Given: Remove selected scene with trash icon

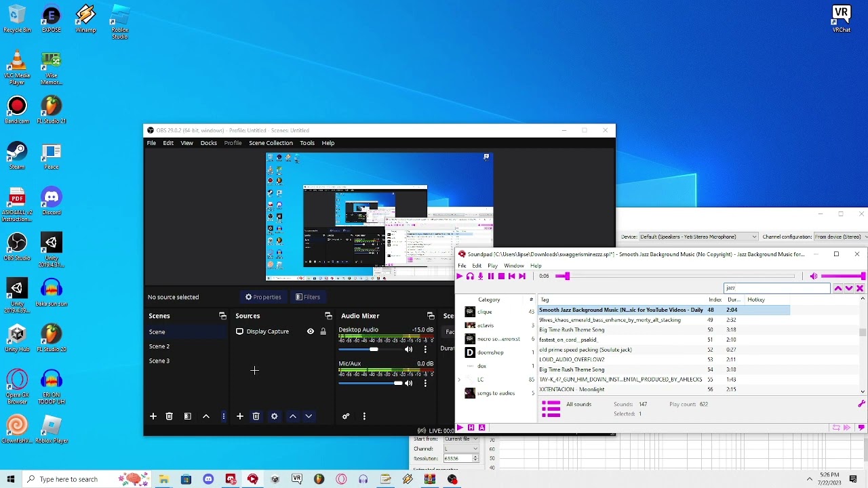Looking at the screenshot, I should click(170, 416).
